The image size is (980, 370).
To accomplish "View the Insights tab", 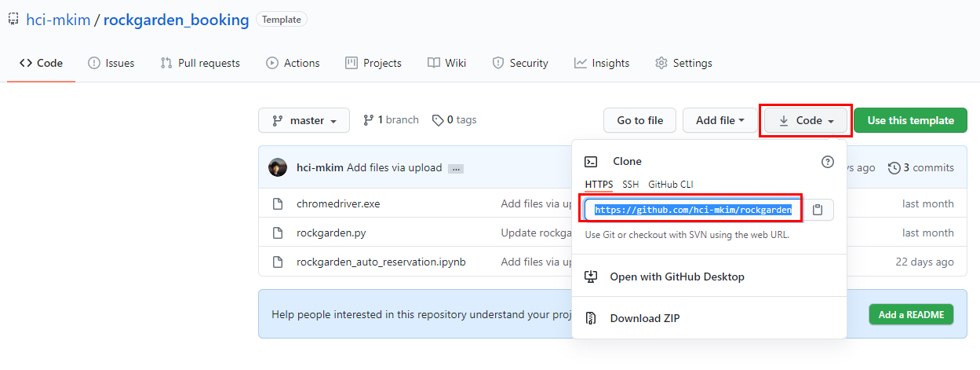I will 602,63.
